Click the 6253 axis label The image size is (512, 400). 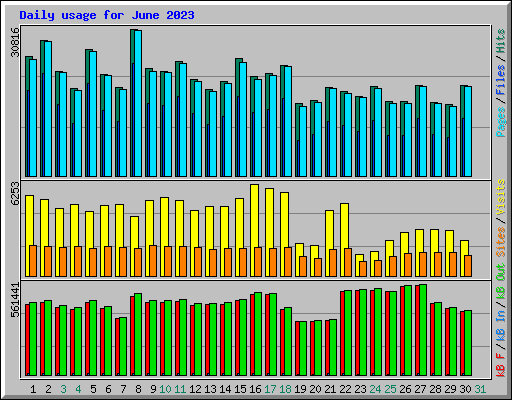(x=15, y=194)
